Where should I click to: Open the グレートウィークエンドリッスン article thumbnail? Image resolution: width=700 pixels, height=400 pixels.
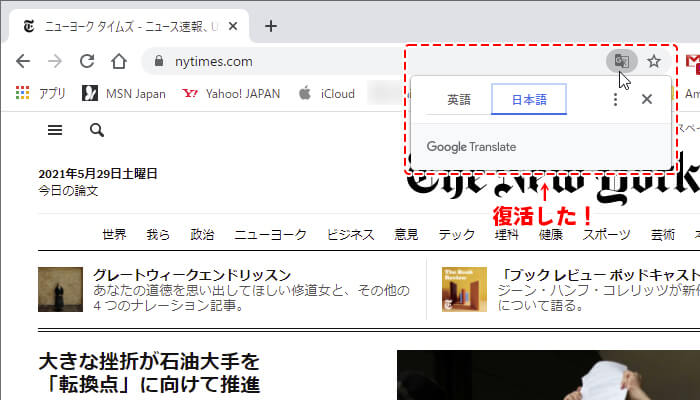(60, 289)
